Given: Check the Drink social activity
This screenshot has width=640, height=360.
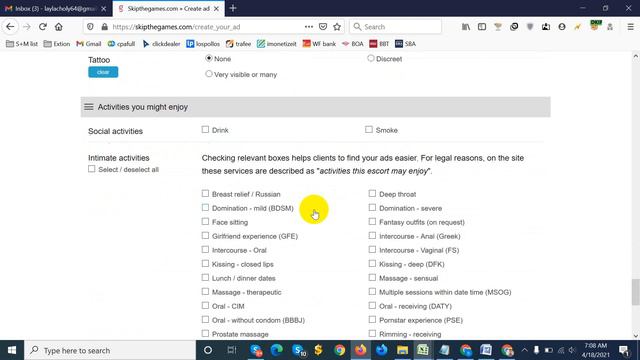Looking at the screenshot, I should point(205,130).
